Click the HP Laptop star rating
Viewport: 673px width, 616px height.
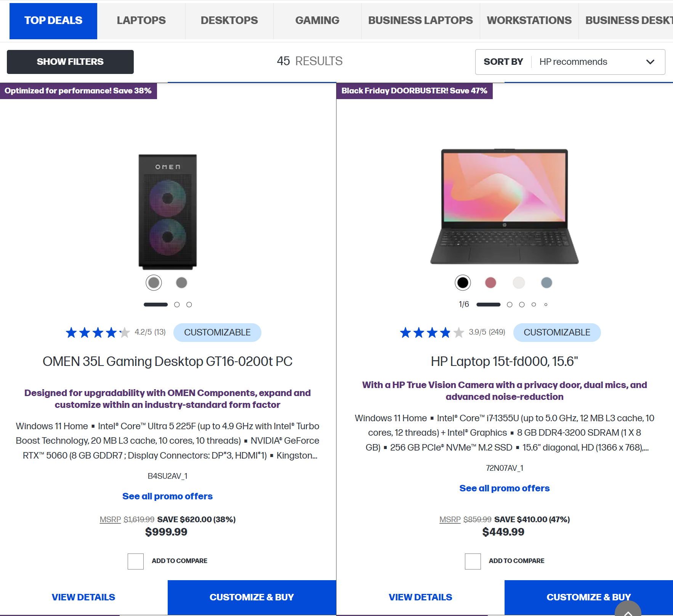431,332
